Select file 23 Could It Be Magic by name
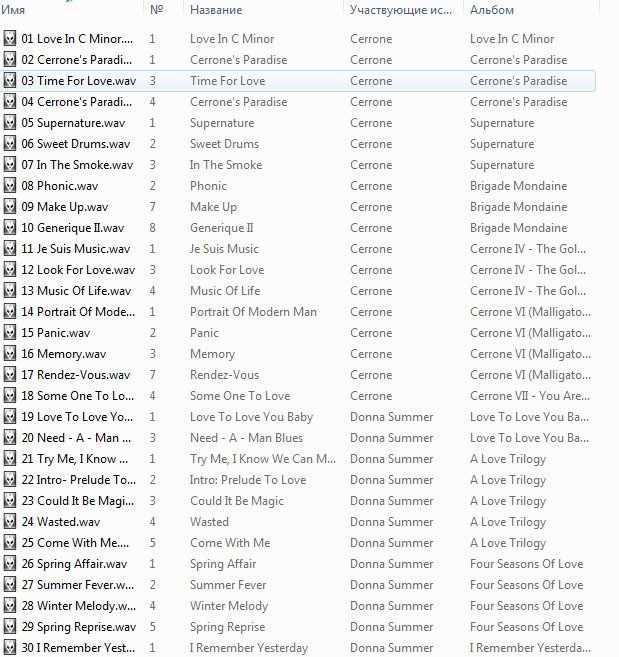Viewport: 619px width, 657px height. pyautogui.click(x=78, y=501)
